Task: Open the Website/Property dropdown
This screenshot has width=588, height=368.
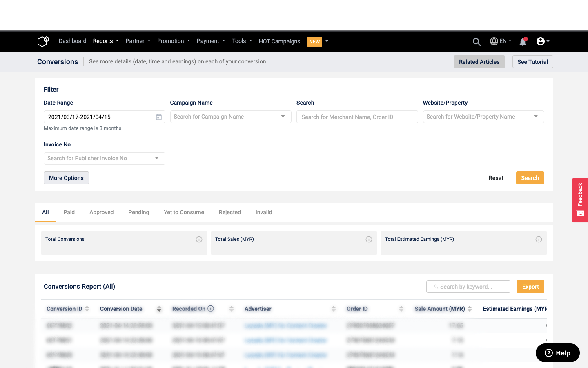Action: (535, 117)
